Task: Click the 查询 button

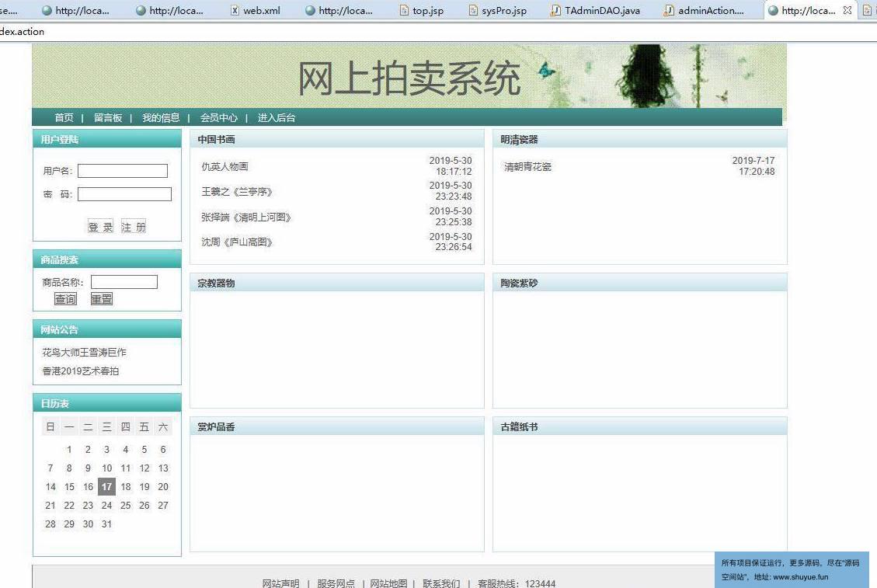Action: coord(65,299)
